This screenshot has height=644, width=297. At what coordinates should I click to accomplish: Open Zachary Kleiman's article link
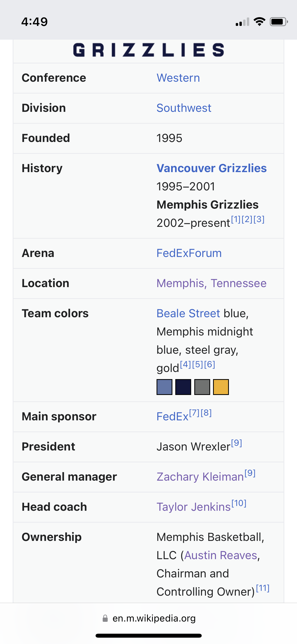pyautogui.click(x=200, y=477)
